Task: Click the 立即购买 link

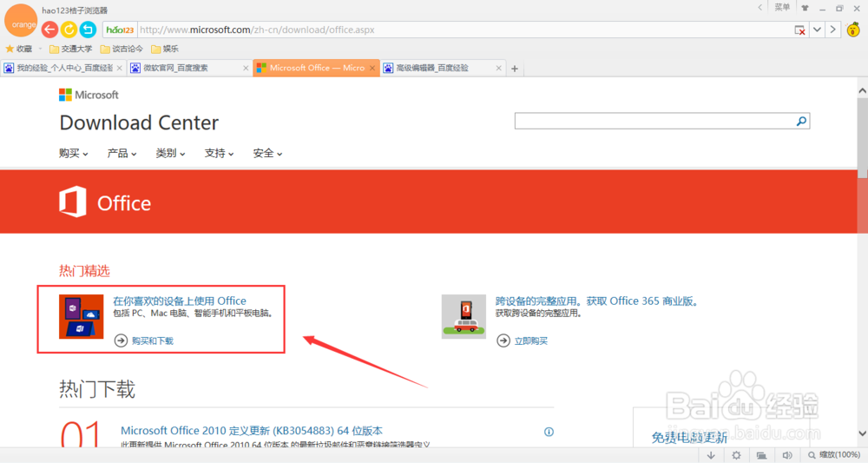Action: point(531,341)
